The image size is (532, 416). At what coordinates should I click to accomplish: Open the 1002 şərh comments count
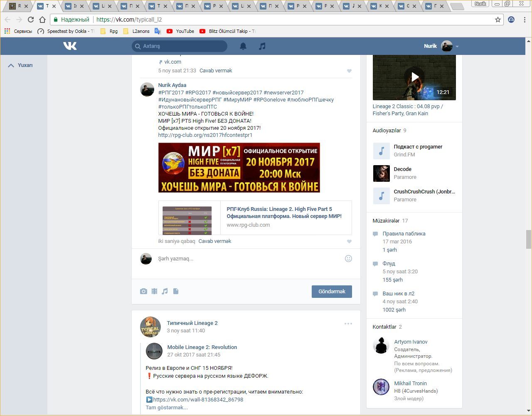pos(394,310)
